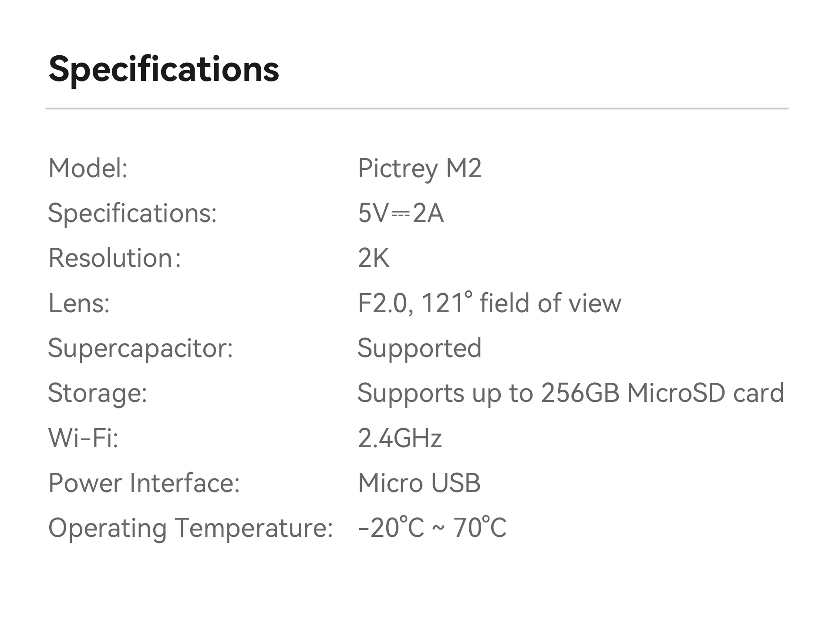This screenshot has width=836, height=644.
Task: Click the Supported value text
Action: (419, 348)
